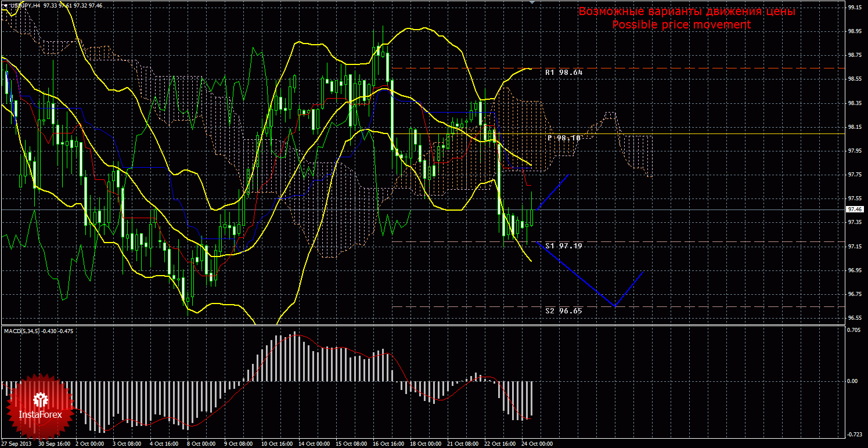Image resolution: width=868 pixels, height=448 pixels.
Task: Click the 0.00 MACD zero level label
Action: pos(852,381)
